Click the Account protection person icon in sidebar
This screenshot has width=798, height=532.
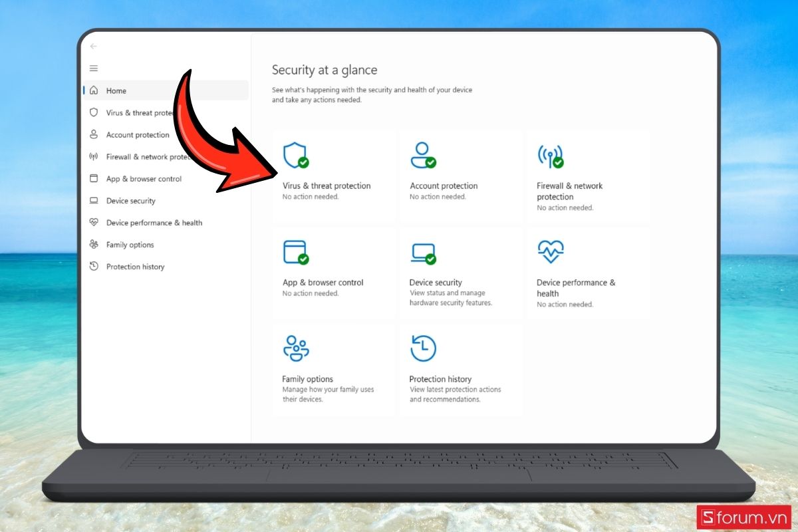click(x=94, y=134)
